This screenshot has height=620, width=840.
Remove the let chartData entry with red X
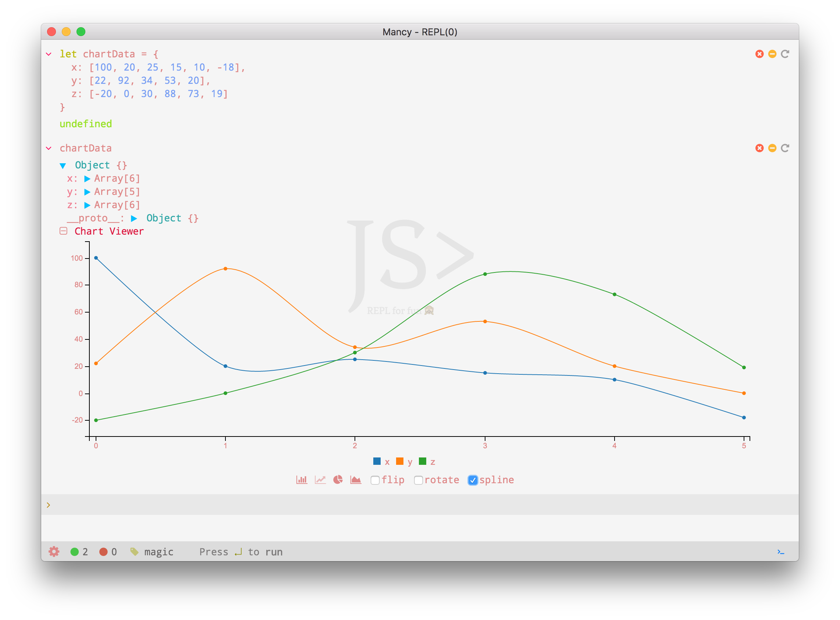pyautogui.click(x=759, y=54)
